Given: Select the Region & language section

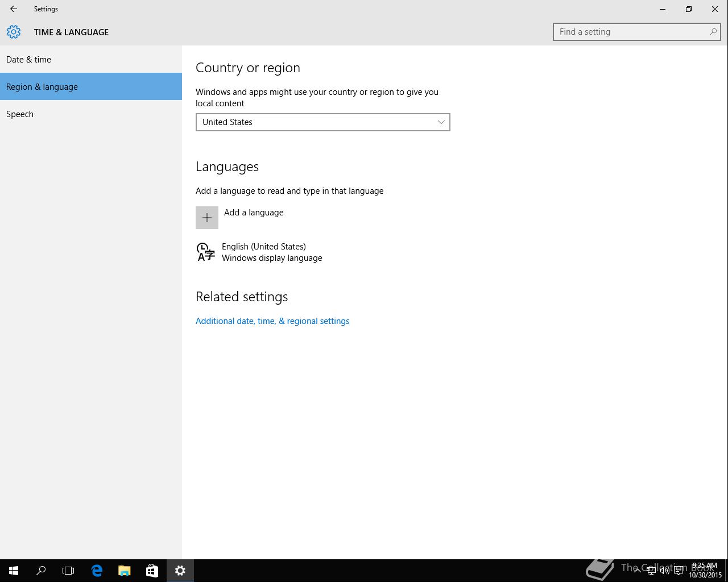Looking at the screenshot, I should coord(91,86).
